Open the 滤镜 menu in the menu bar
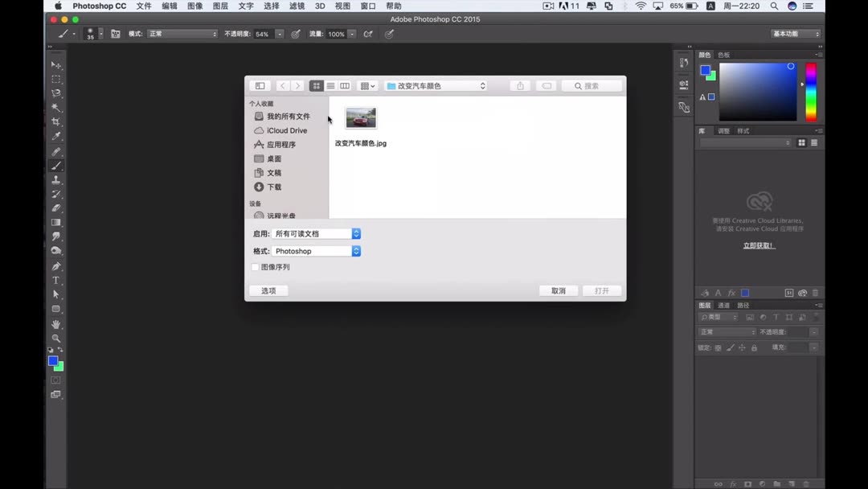Screen dimensions: 868x489 [296, 6]
